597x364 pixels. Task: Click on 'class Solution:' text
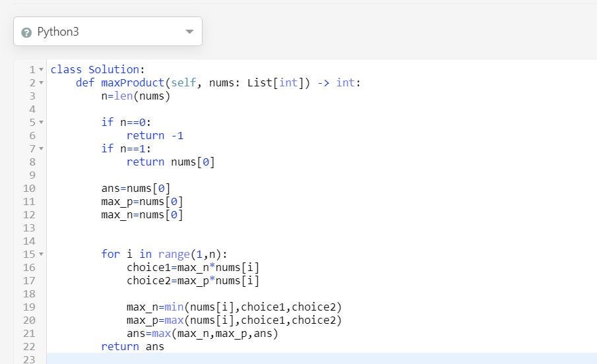click(98, 70)
